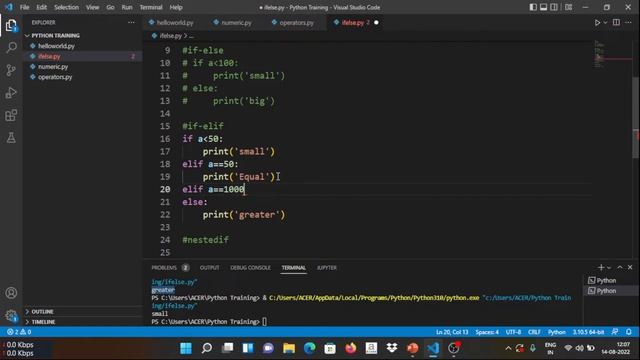Image resolution: width=640 pixels, height=360 pixels.
Task: Change indentation via Spaces: 4
Action: (x=487, y=332)
